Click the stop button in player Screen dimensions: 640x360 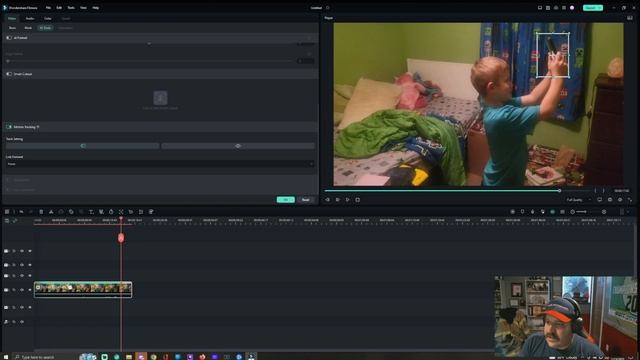pos(358,200)
